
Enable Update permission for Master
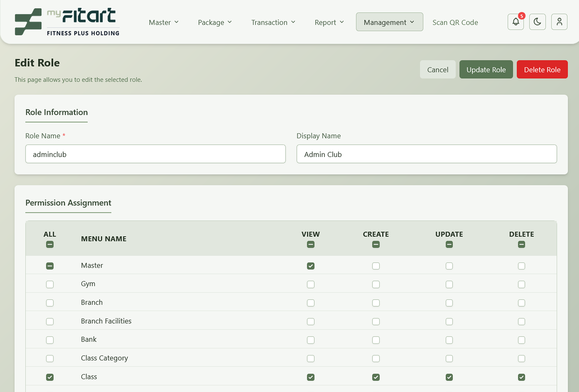point(449,266)
